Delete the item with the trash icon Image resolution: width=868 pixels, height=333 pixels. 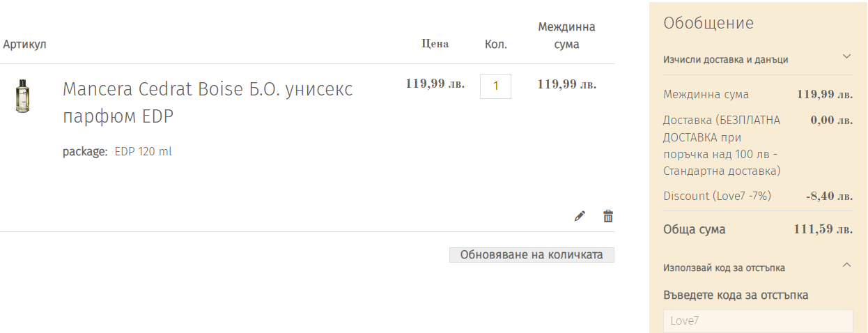pyautogui.click(x=608, y=216)
